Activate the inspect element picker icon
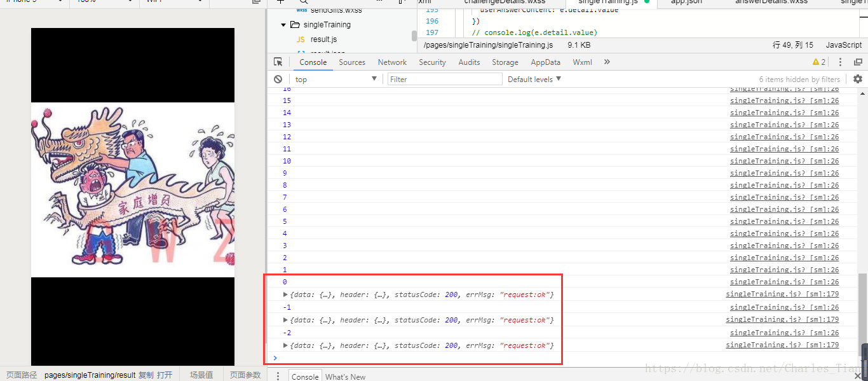Image resolution: width=868 pixels, height=381 pixels. (278, 62)
